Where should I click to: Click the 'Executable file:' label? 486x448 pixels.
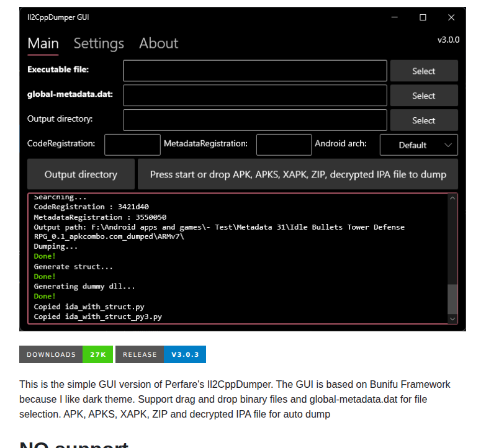tap(58, 69)
